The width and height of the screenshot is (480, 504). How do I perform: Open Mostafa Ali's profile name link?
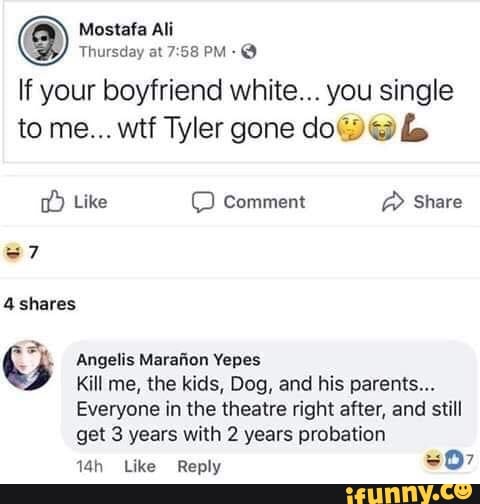pos(126,30)
